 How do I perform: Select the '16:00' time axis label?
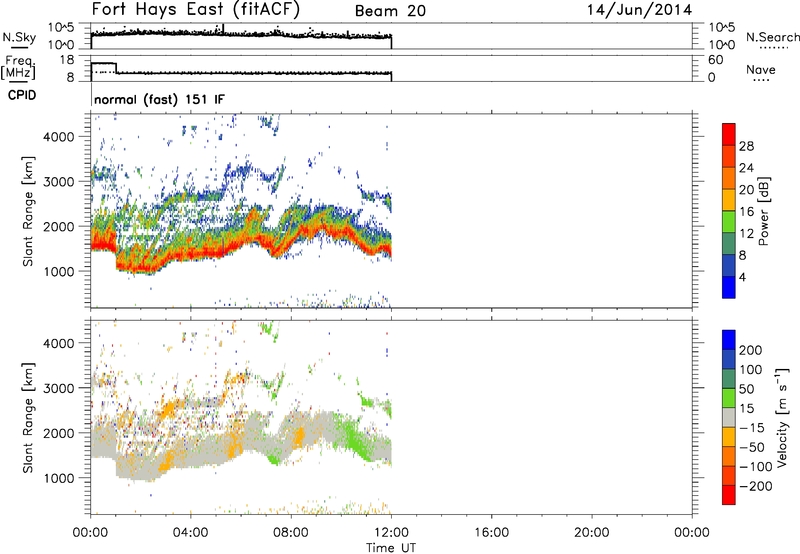[491, 533]
